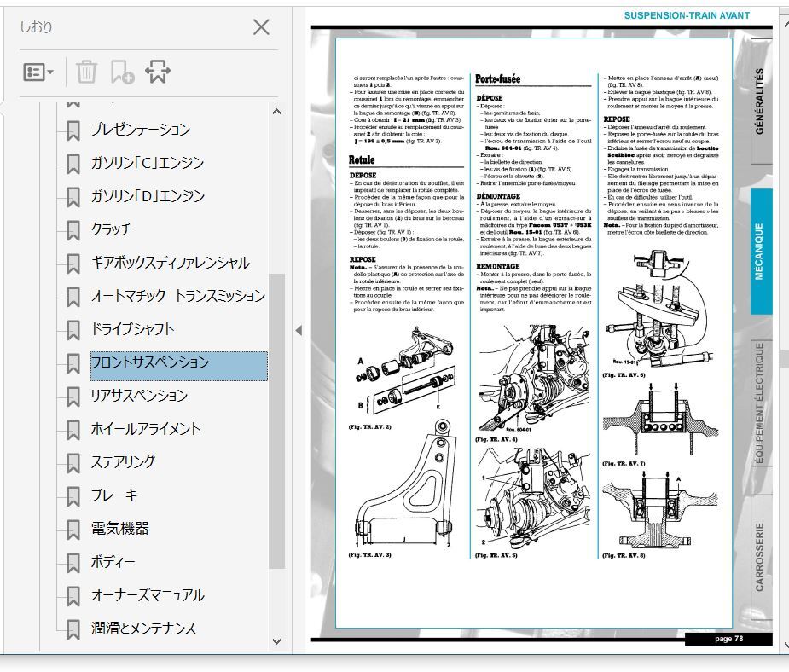This screenshot has width=789, height=672.
Task: Click the bookmark icon beside リアサスペンション
Action: click(73, 397)
